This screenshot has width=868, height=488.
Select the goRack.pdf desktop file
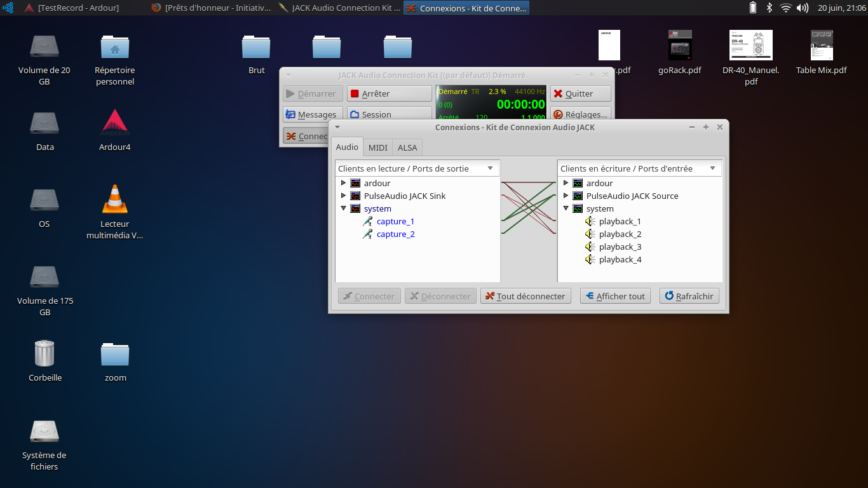click(680, 45)
